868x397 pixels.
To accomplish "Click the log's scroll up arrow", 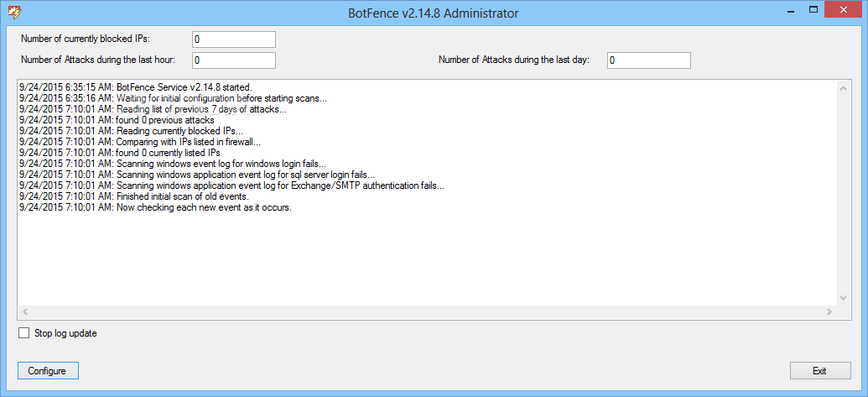I will click(843, 88).
